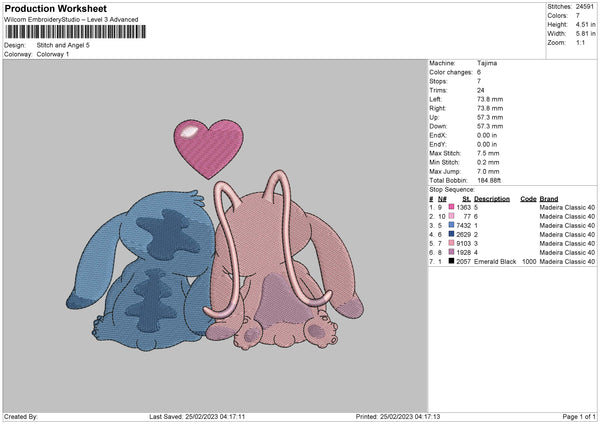Click the 'Created By:' footer label
The image size is (600, 424).
(x=21, y=417)
